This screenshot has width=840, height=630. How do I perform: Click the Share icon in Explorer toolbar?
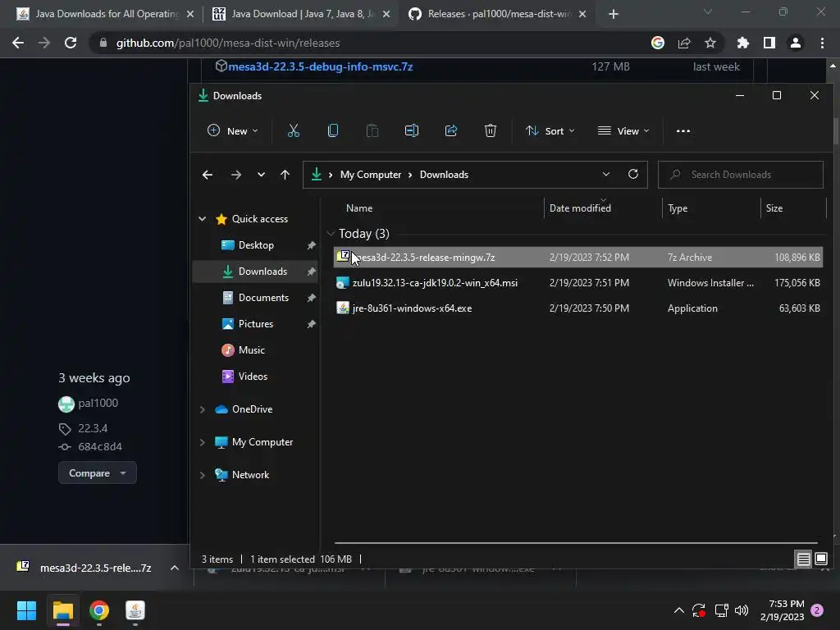[451, 130]
